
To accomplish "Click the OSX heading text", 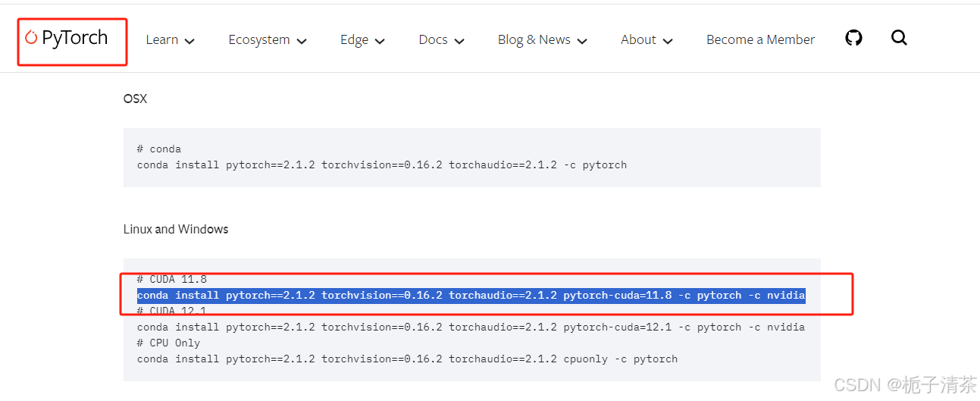I will tap(135, 99).
